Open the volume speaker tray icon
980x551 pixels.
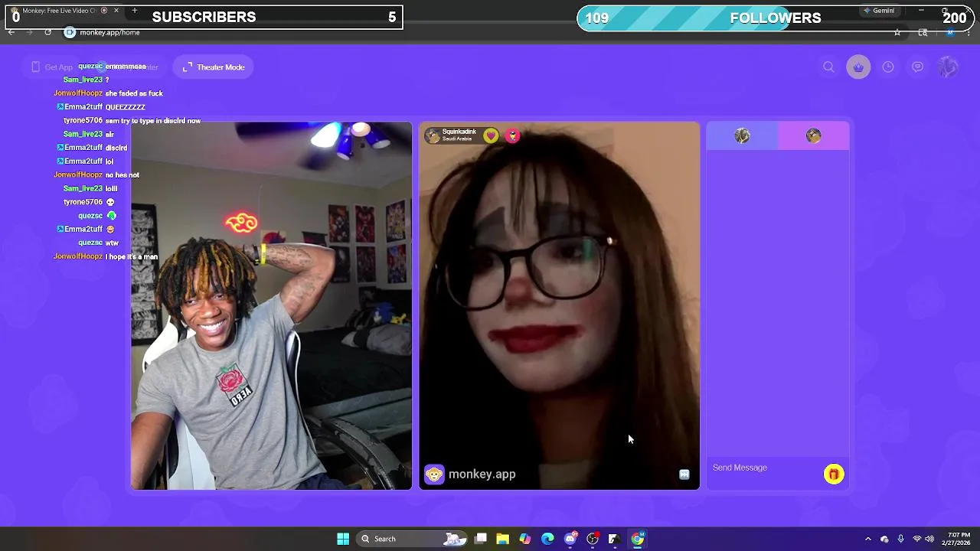[x=929, y=539]
